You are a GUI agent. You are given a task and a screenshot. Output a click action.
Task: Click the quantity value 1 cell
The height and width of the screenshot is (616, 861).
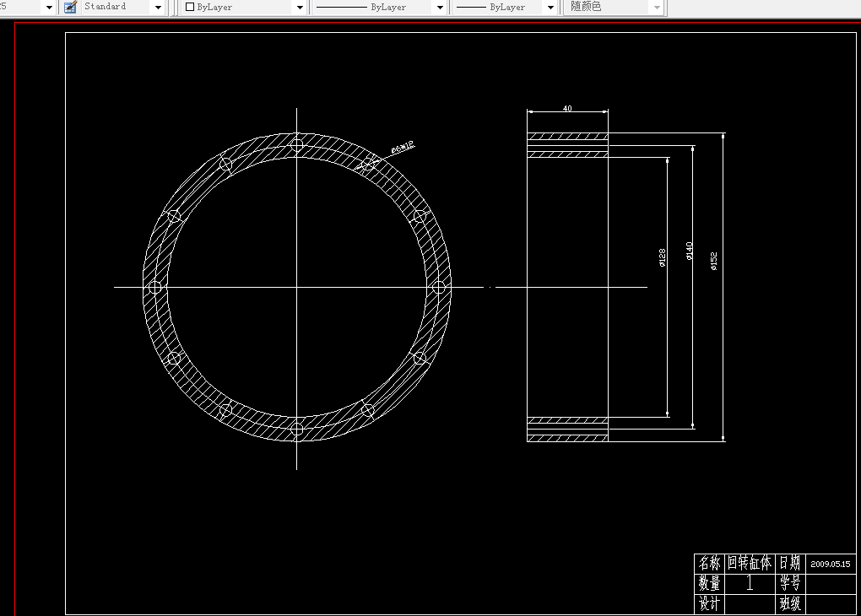pyautogui.click(x=750, y=584)
